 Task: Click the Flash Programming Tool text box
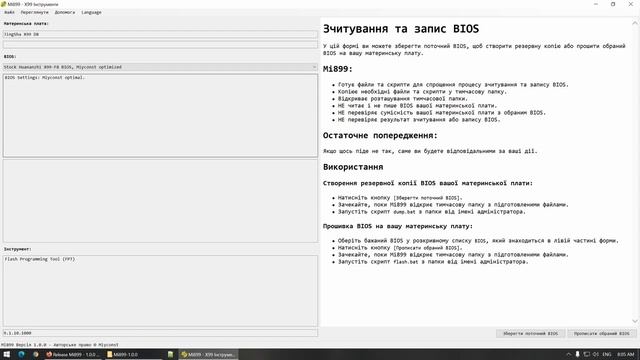(160, 291)
